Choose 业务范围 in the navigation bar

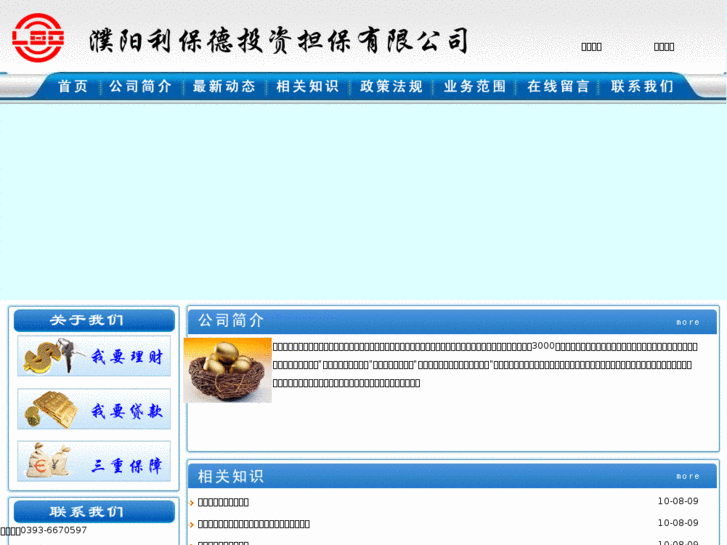coord(475,86)
